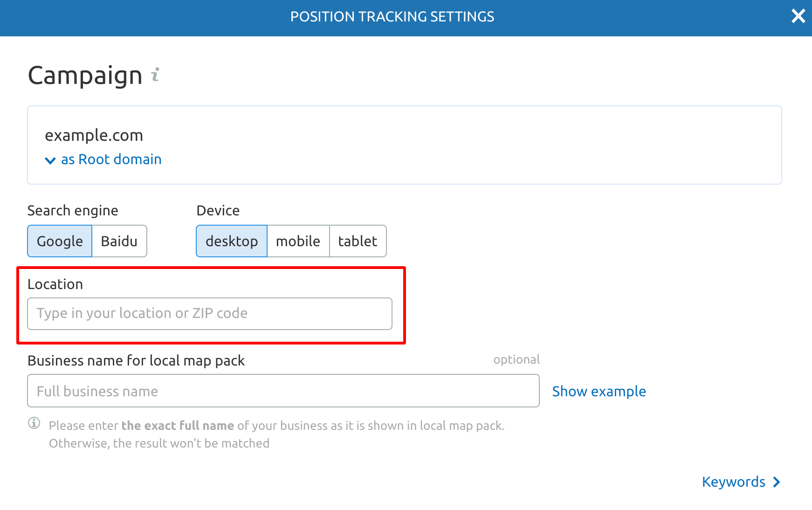
Task: Select Google as the search engine
Action: pyautogui.click(x=59, y=241)
